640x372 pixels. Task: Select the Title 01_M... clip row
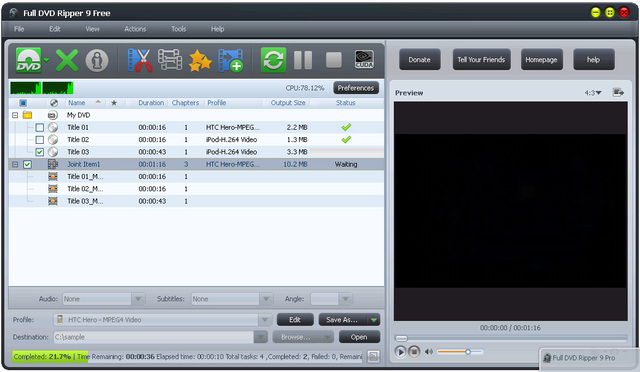(196, 176)
